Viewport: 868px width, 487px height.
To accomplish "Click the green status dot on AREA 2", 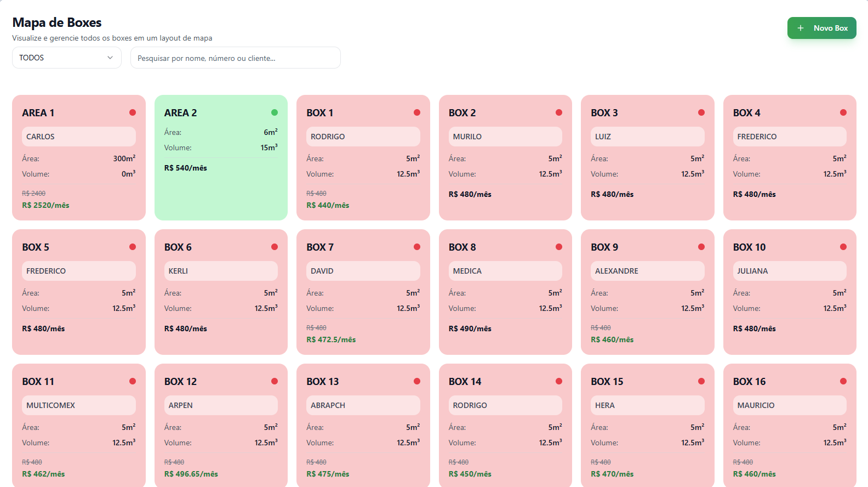I will [275, 112].
